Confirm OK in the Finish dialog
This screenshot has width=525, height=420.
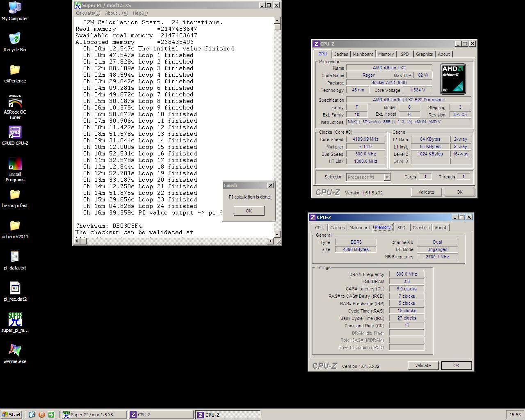[249, 210]
